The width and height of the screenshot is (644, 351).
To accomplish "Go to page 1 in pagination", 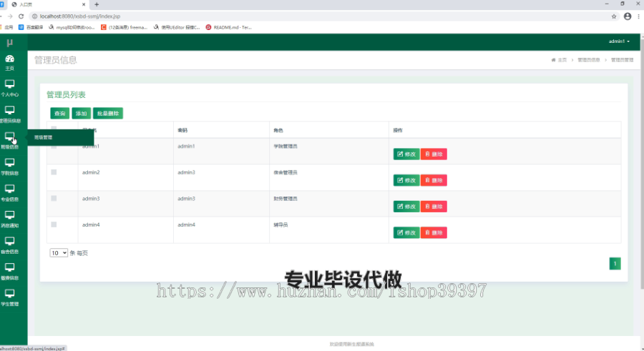I will pos(615,264).
